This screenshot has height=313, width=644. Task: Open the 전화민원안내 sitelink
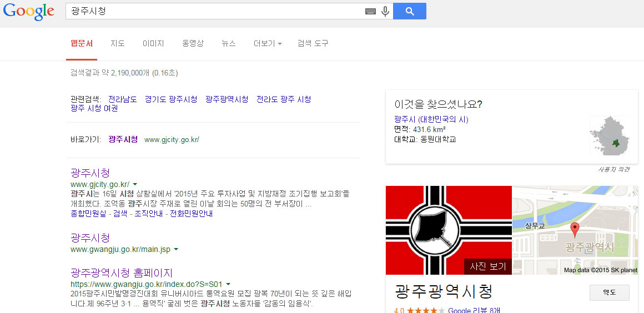click(192, 214)
